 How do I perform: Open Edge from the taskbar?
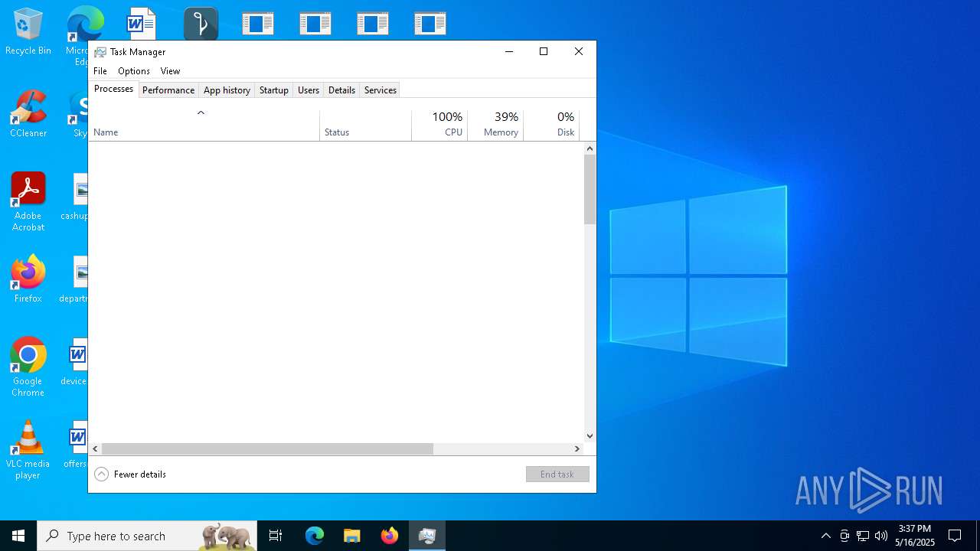click(315, 536)
